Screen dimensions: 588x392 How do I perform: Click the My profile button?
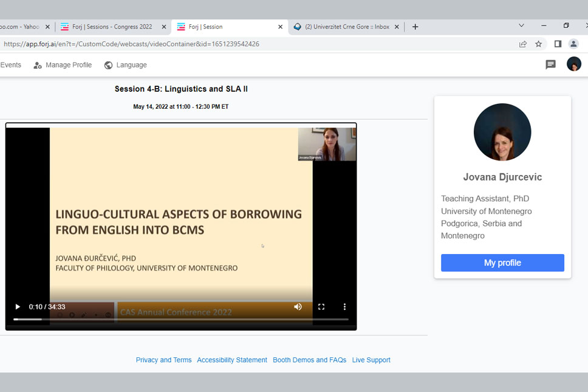click(x=502, y=263)
